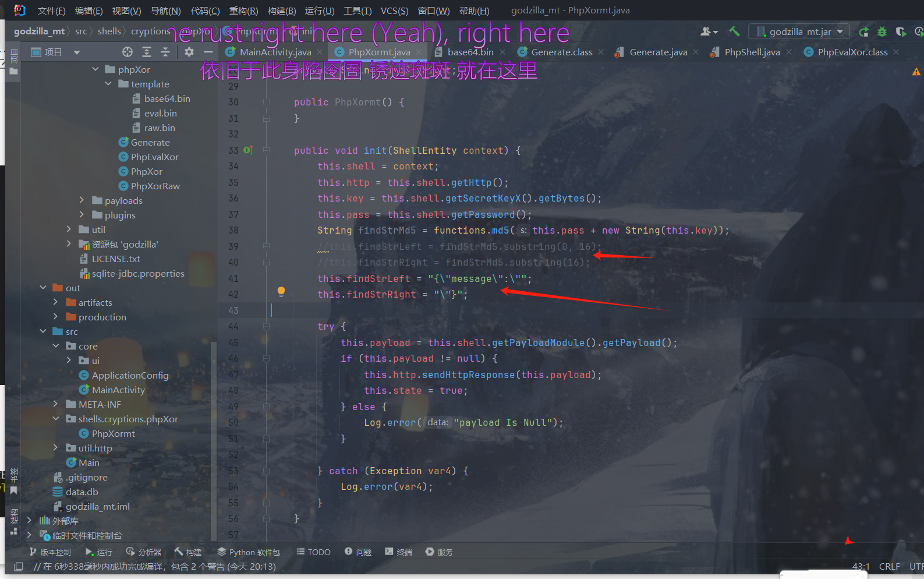Expand the util folder

pos(69,230)
